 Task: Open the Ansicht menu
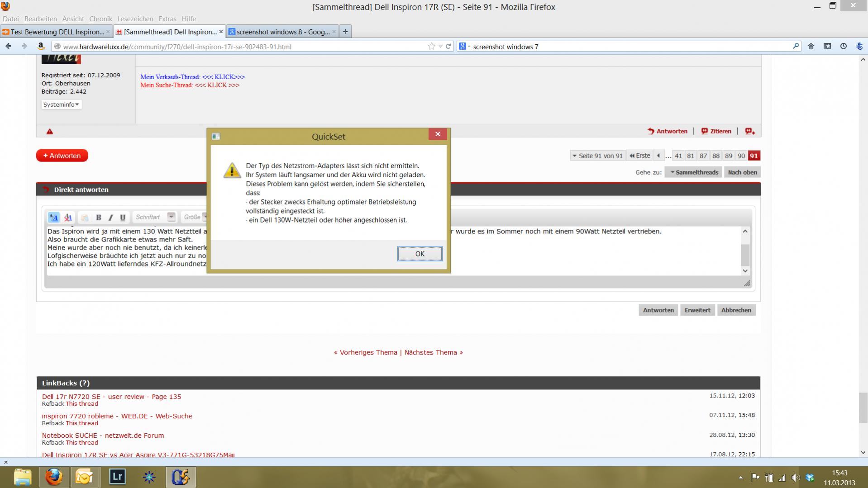(x=73, y=19)
